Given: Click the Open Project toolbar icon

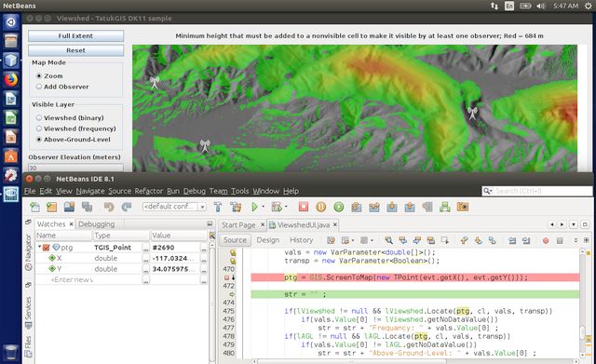Looking at the screenshot, I should click(x=69, y=207).
